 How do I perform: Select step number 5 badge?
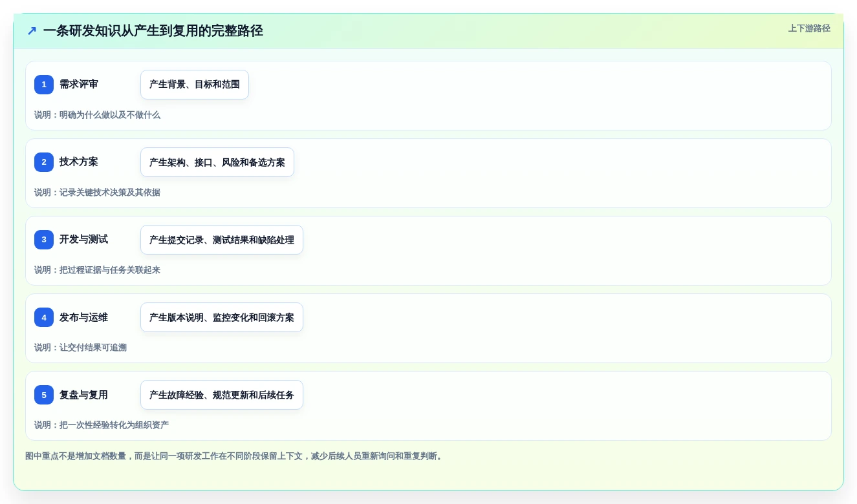tap(44, 395)
